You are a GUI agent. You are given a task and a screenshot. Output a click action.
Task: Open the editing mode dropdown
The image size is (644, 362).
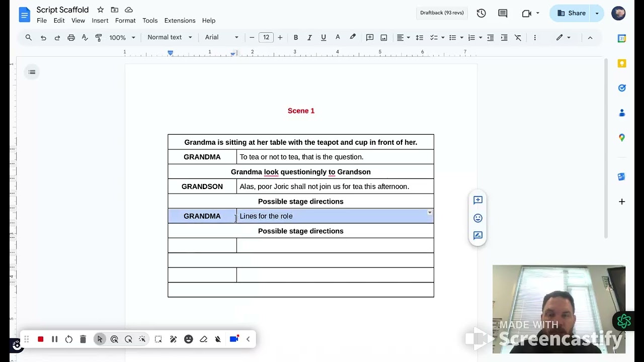563,38
